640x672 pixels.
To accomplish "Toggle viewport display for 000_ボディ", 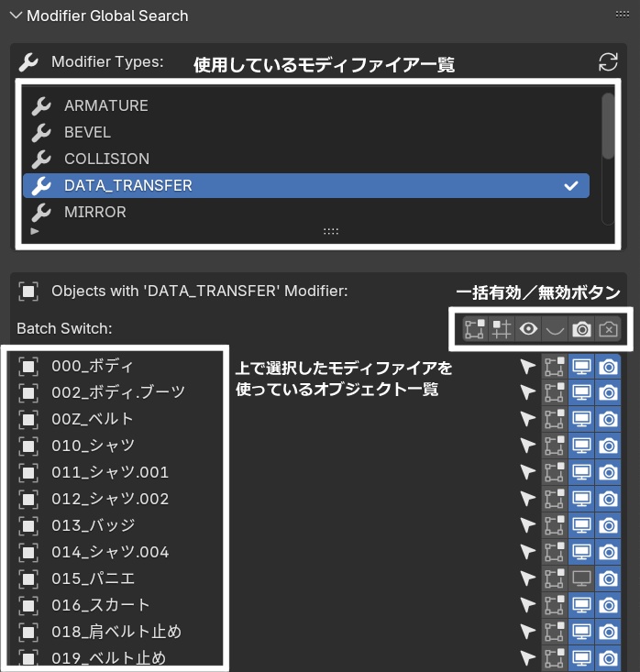I will (x=581, y=367).
